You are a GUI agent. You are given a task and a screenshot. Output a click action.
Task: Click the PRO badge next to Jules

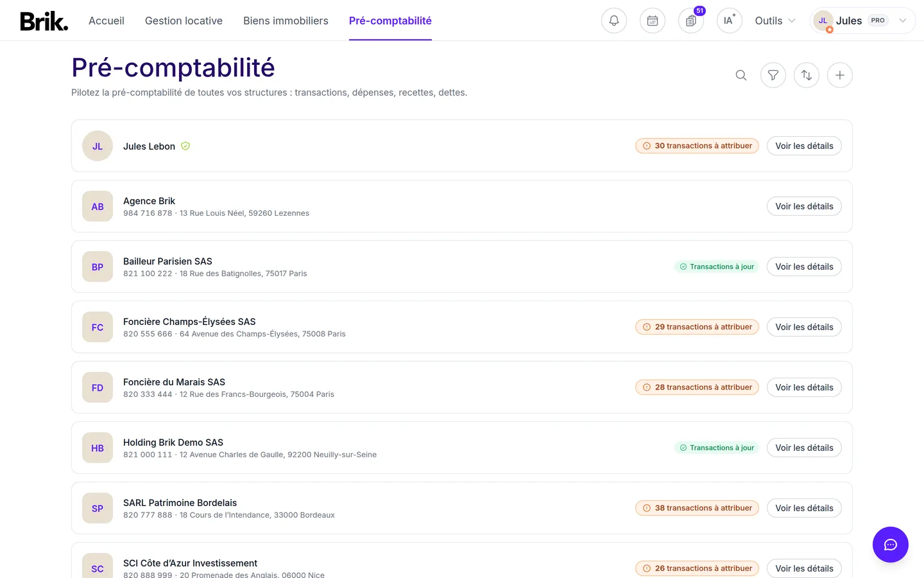(878, 21)
